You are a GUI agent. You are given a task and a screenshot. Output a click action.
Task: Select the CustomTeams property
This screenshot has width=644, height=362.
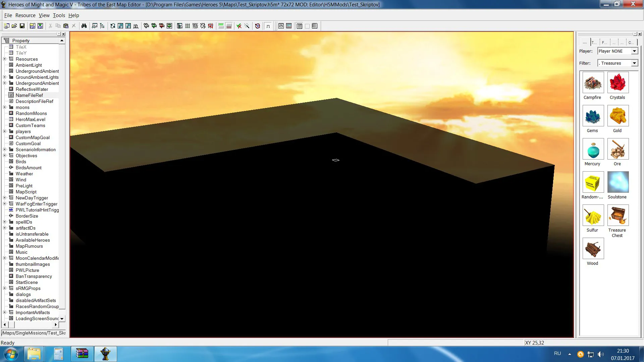pos(31,125)
